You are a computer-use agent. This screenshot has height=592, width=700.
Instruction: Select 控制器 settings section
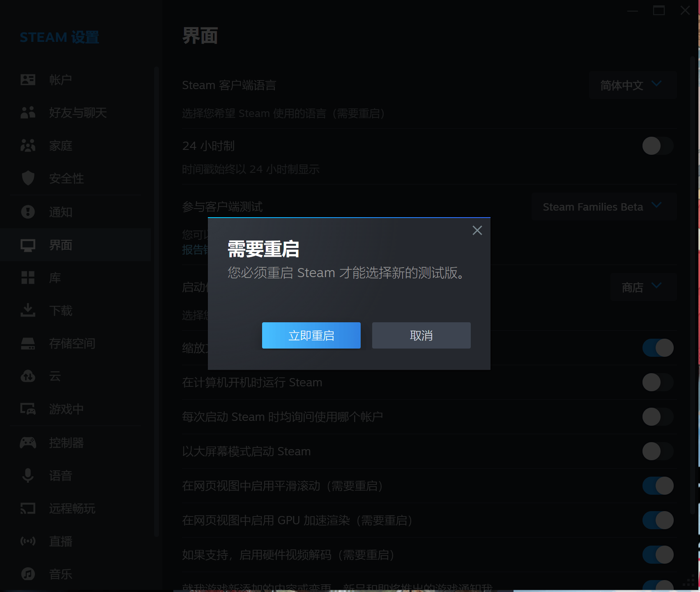pos(76,443)
